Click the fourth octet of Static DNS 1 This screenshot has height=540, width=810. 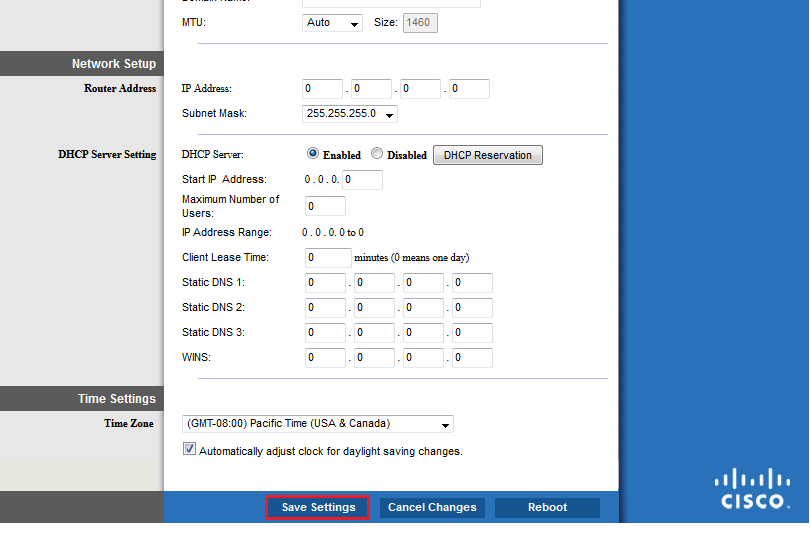(x=472, y=283)
